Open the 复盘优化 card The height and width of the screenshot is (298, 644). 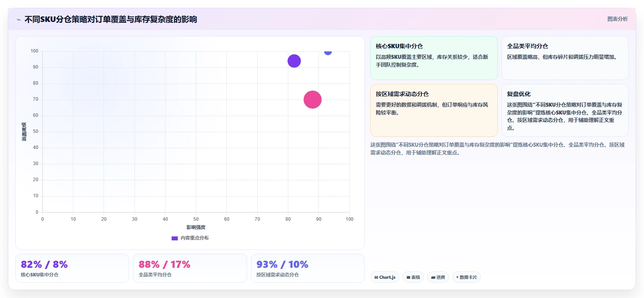pos(565,111)
